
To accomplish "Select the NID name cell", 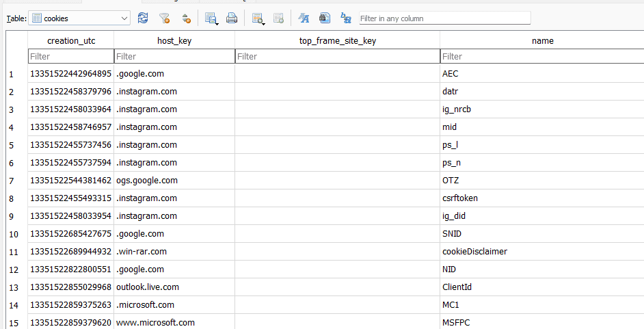I will (x=542, y=269).
